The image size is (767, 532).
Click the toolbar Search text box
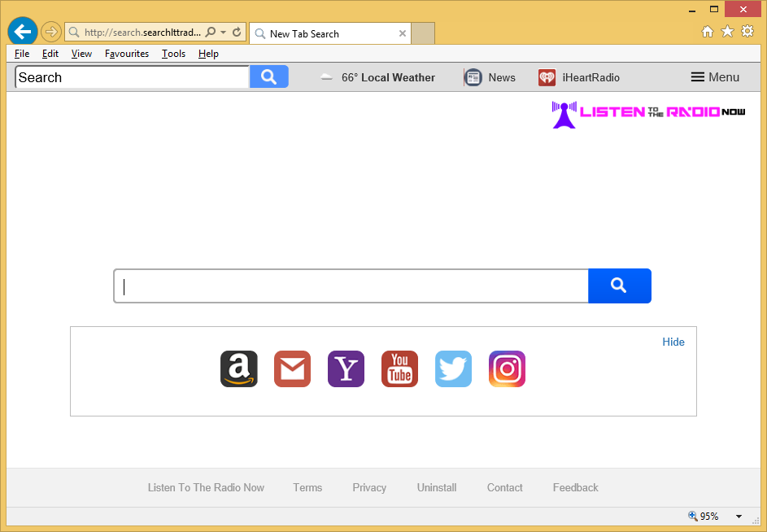pos(132,77)
